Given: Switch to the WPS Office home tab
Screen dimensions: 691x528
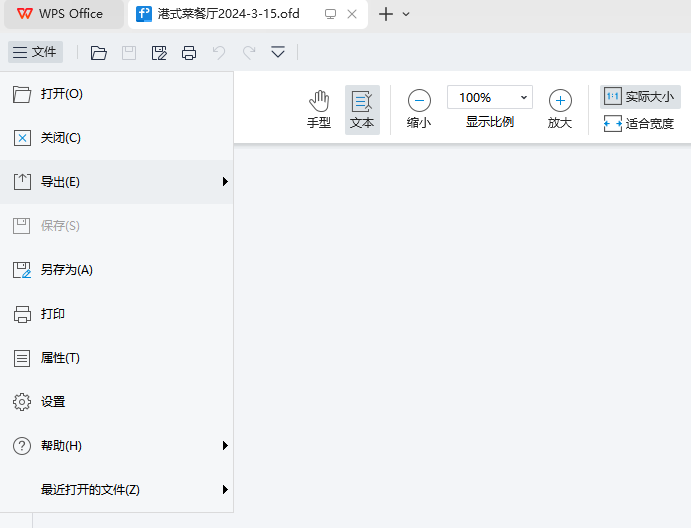Looking at the screenshot, I should tap(64, 14).
